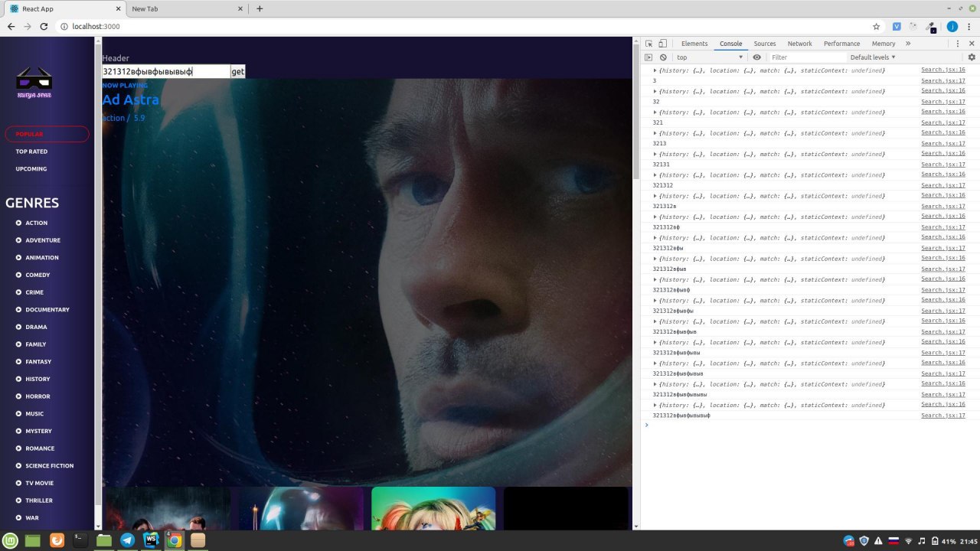Open the new tab plus button
The image size is (980, 551).
[x=260, y=8]
